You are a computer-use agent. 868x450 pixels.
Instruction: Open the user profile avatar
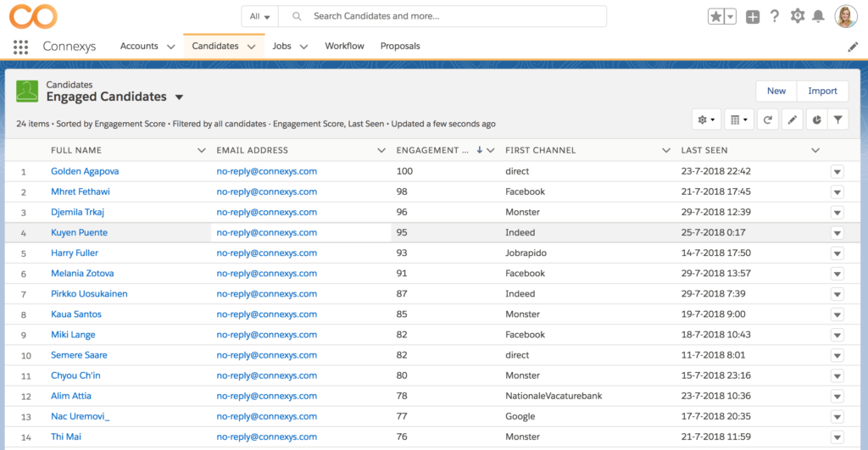pyautogui.click(x=846, y=17)
